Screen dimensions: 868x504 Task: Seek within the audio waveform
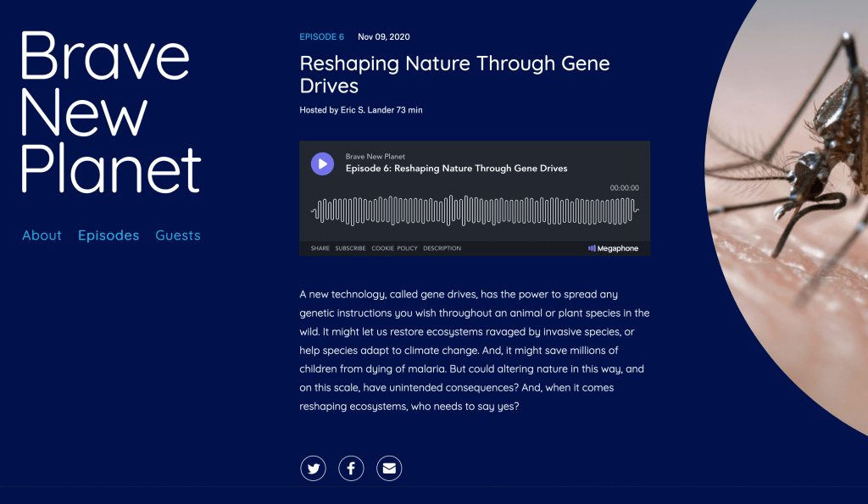point(475,210)
